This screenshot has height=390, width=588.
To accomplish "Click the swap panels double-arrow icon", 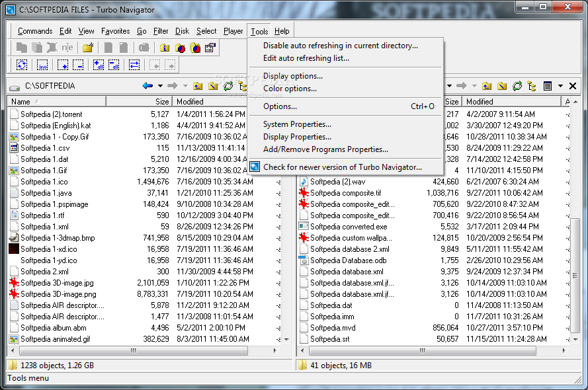I will click(x=134, y=65).
